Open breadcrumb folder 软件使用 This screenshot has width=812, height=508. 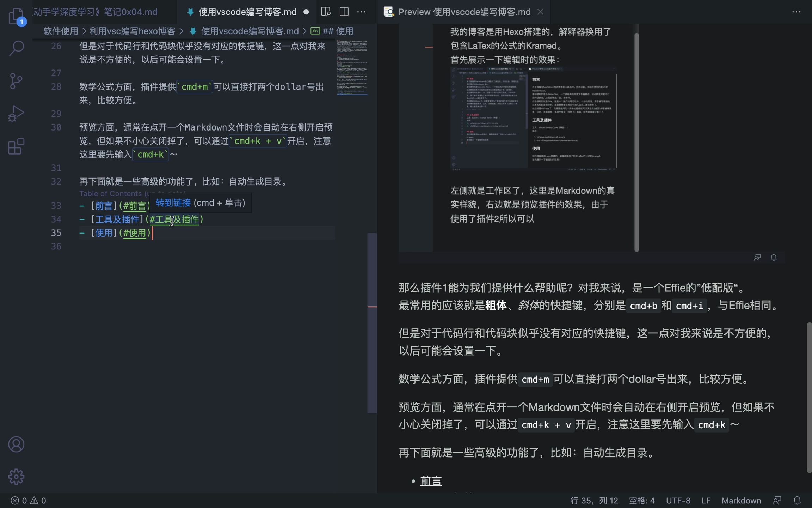click(61, 31)
